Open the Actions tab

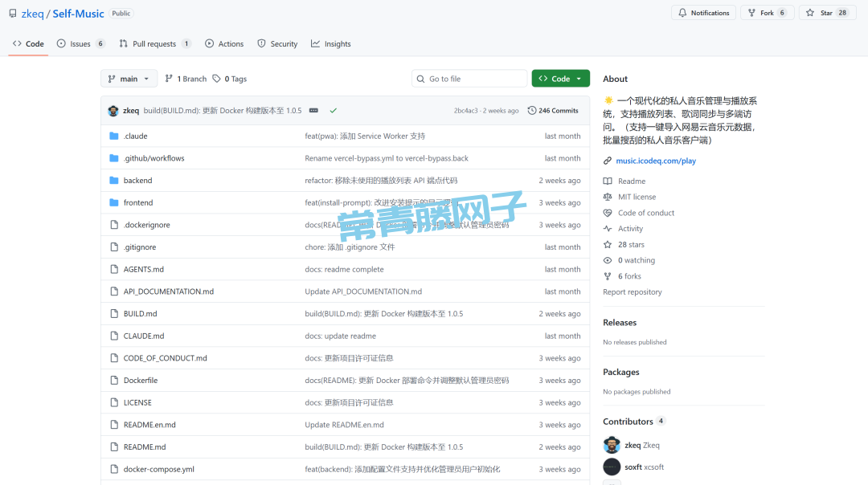coord(224,44)
